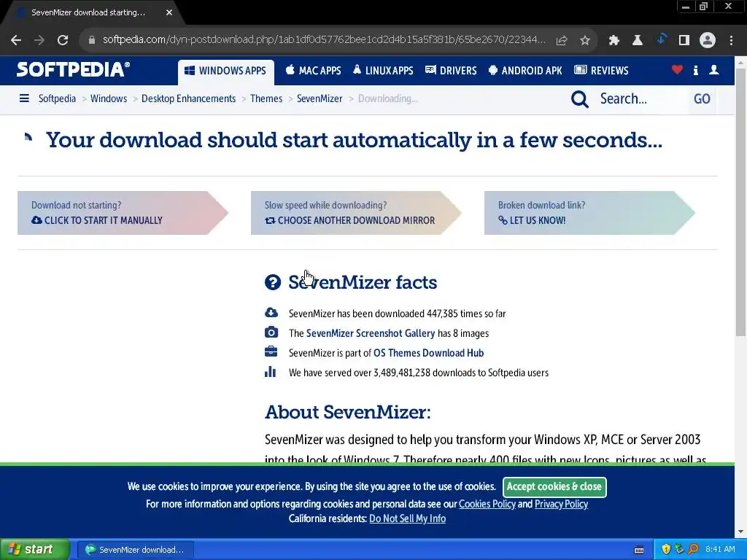Image resolution: width=747 pixels, height=560 pixels.
Task: Click the Softpedia breadcrumb link
Action: (x=57, y=98)
